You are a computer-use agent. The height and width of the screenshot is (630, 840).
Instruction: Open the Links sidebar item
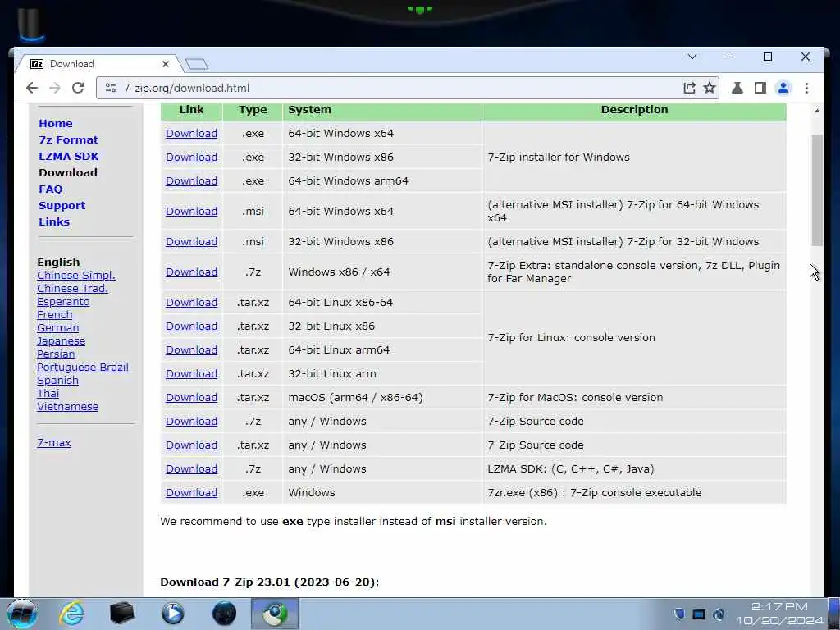pos(54,221)
